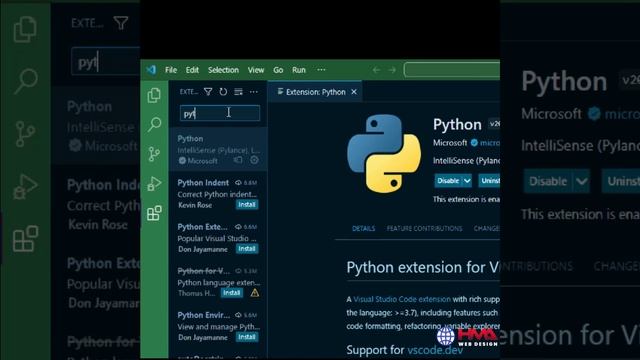Image resolution: width=640 pixels, height=360 pixels.
Task: Go back with the left arrow
Action: [376, 70]
